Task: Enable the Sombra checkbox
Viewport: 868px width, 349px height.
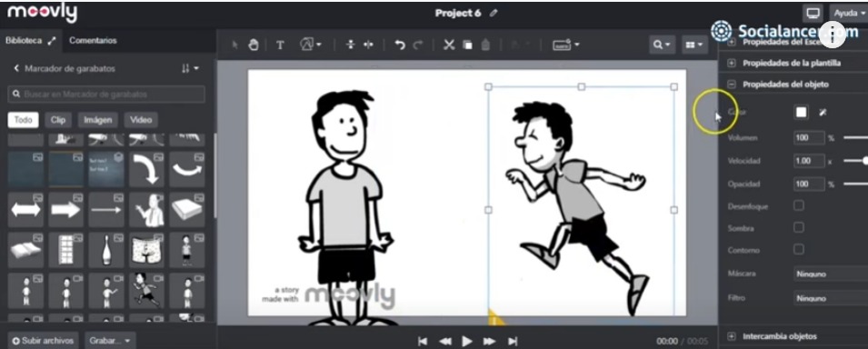Action: 799,227
